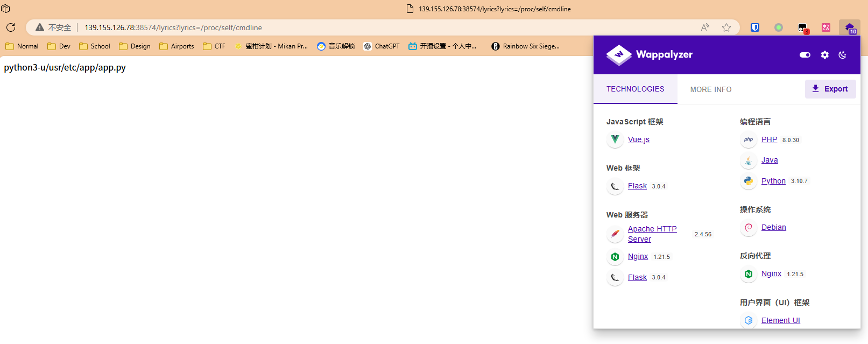Open Wappalyzer settings gear icon
The height and width of the screenshot is (344, 868).
tap(824, 55)
